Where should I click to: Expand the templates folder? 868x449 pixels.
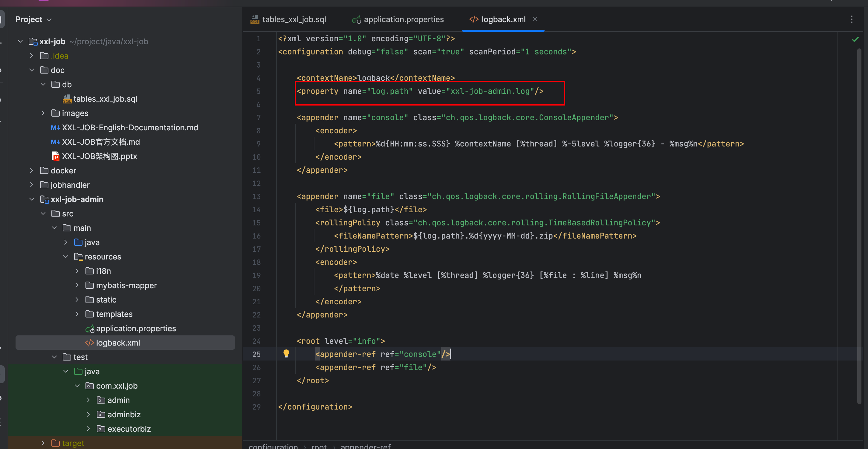coord(77,314)
